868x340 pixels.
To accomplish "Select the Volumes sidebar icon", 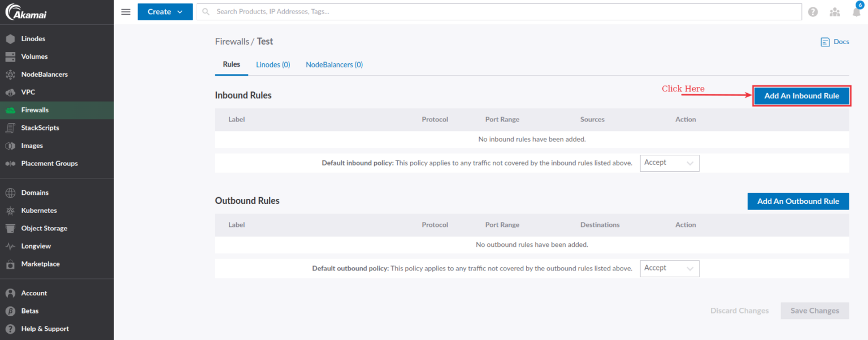I will (x=10, y=56).
